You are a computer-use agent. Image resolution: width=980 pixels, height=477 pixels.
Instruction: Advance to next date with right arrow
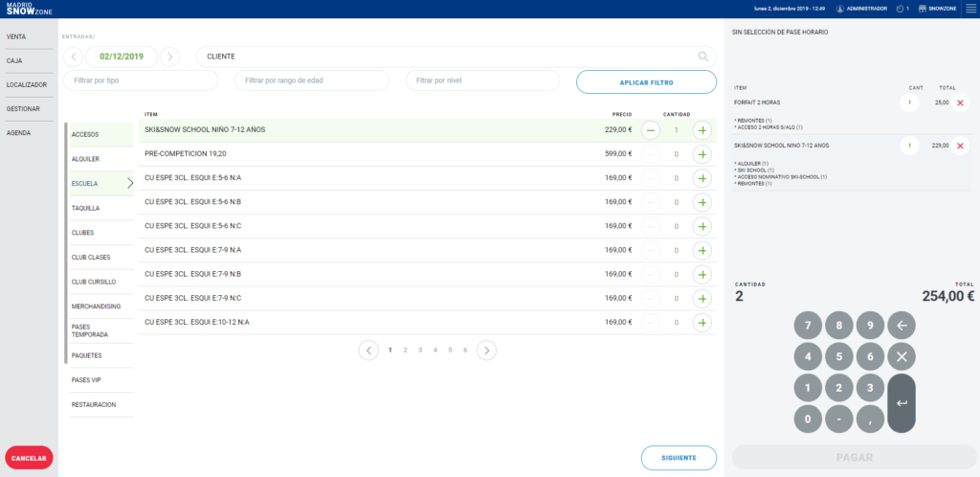pos(169,57)
